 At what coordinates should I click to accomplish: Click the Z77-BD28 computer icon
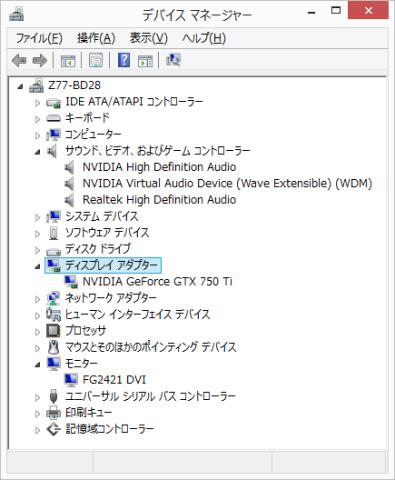click(x=36, y=85)
